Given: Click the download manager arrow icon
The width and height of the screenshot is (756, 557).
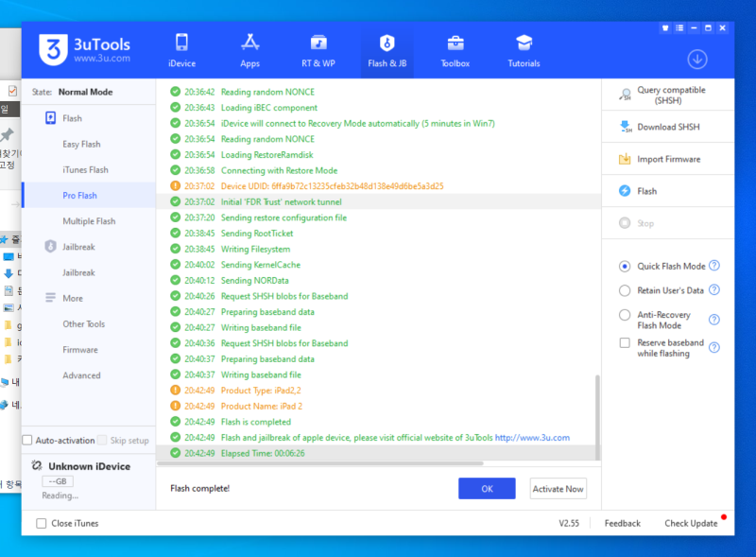Looking at the screenshot, I should coord(697,60).
